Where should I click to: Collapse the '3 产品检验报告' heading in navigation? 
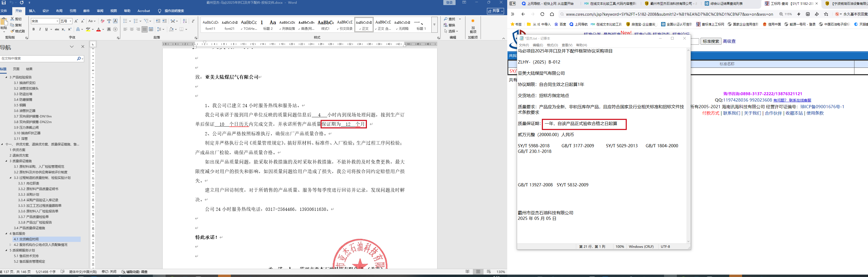pos(6,77)
